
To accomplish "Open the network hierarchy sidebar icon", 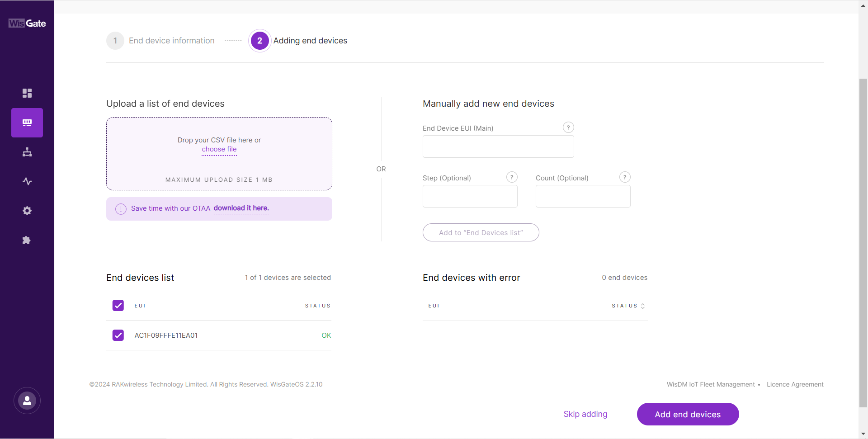I will click(27, 152).
